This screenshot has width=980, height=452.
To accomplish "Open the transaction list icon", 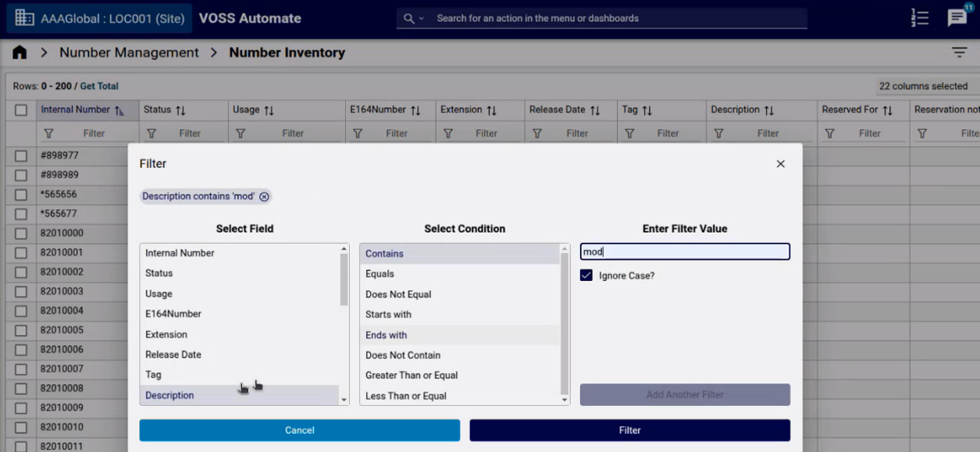I will click(919, 17).
